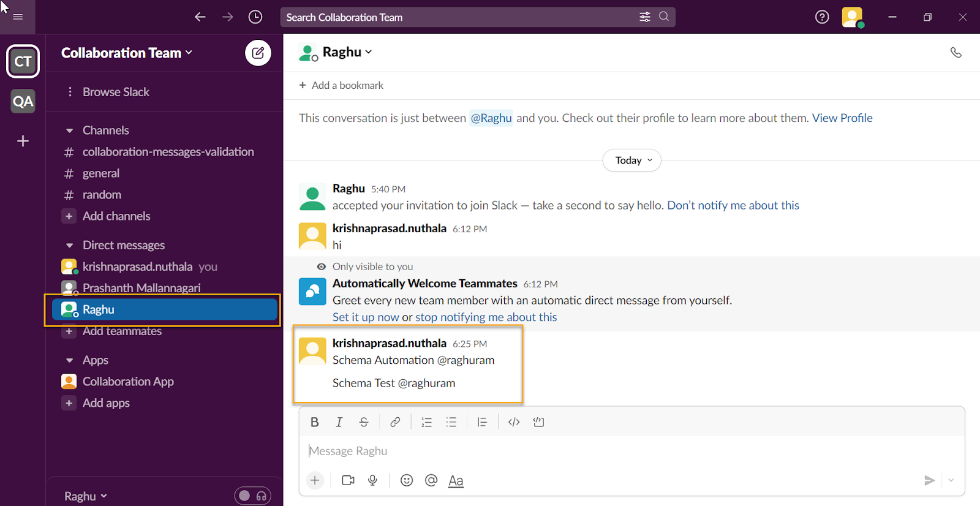
Task: Click the compose new message icon
Action: (x=258, y=53)
